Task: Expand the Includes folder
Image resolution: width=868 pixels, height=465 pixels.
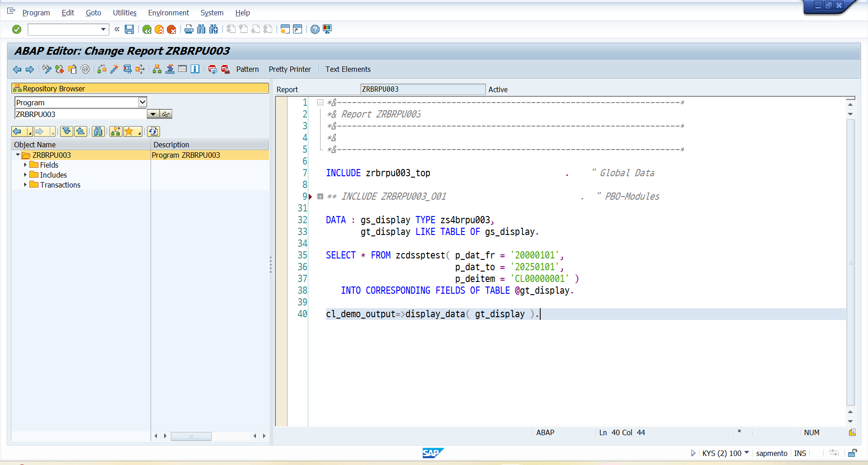Action: click(25, 175)
